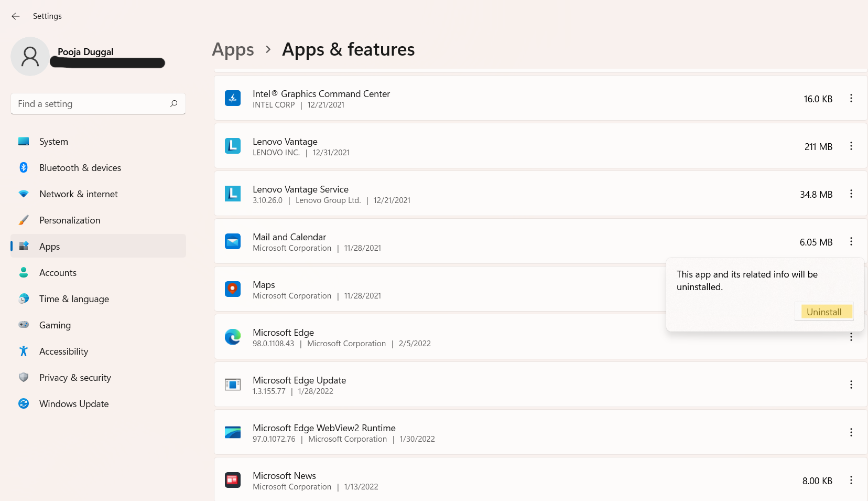Click the Microsoft Edge Update version 1.3.155.77
Viewport: 868px width, 501px height.
[269, 391]
